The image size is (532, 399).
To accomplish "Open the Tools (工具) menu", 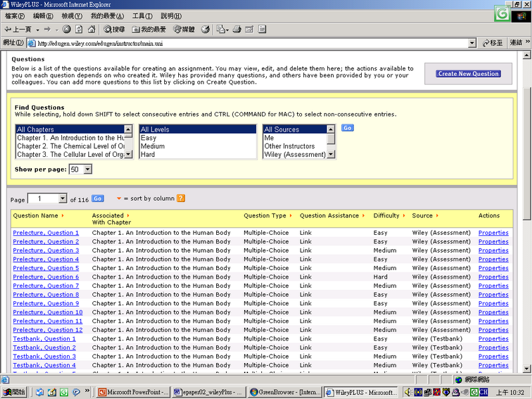I will pos(142,16).
